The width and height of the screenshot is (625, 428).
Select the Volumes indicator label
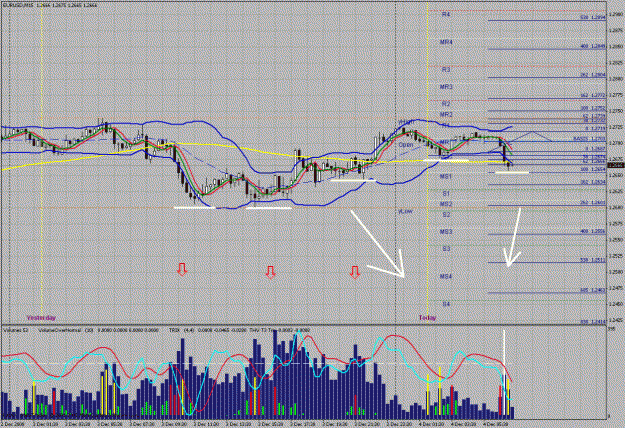click(15, 330)
